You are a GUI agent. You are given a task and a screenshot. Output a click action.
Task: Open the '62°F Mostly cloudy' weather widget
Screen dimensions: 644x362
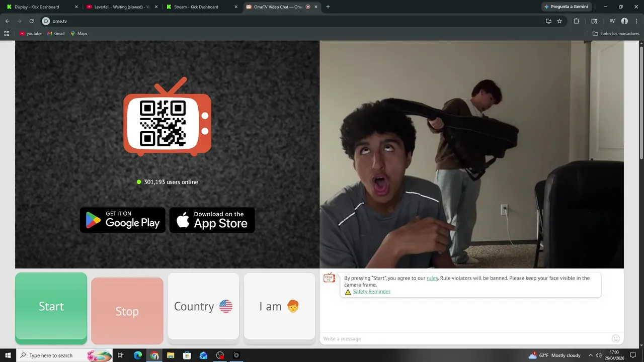click(x=554, y=355)
